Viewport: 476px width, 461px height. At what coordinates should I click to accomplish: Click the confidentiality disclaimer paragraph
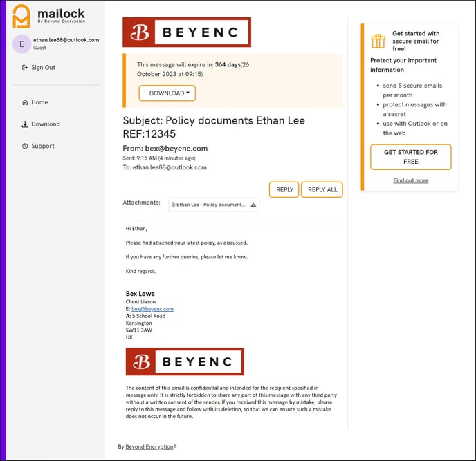(231, 402)
